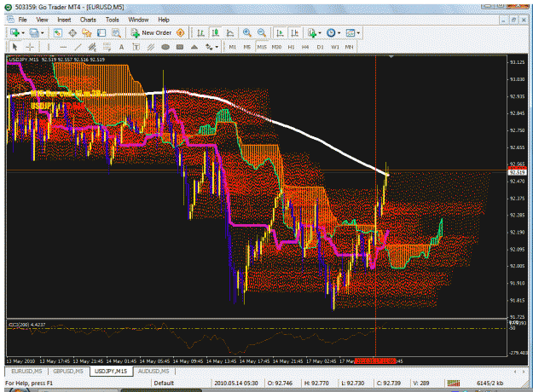This screenshot has width=533, height=392.
Task: Switch chart to candlesticks style
Action: pyautogui.click(x=215, y=33)
